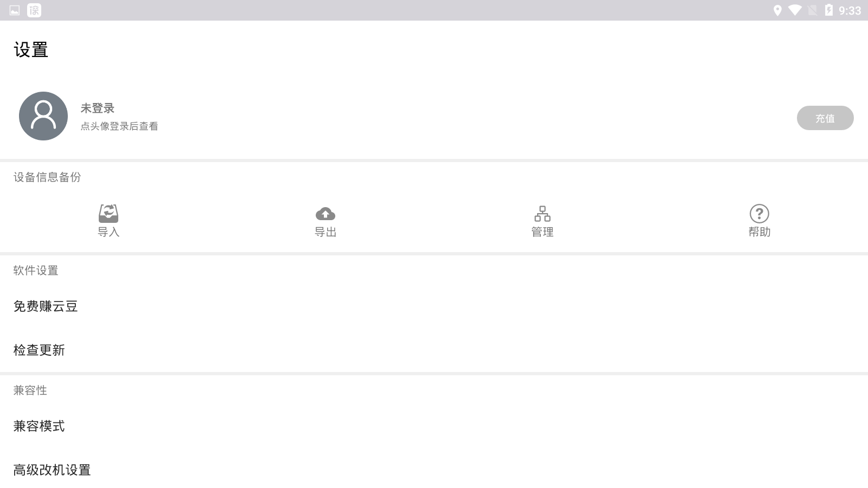868x488 pixels.
Task: Tap the app notification icon in status bar
Action: [34, 10]
